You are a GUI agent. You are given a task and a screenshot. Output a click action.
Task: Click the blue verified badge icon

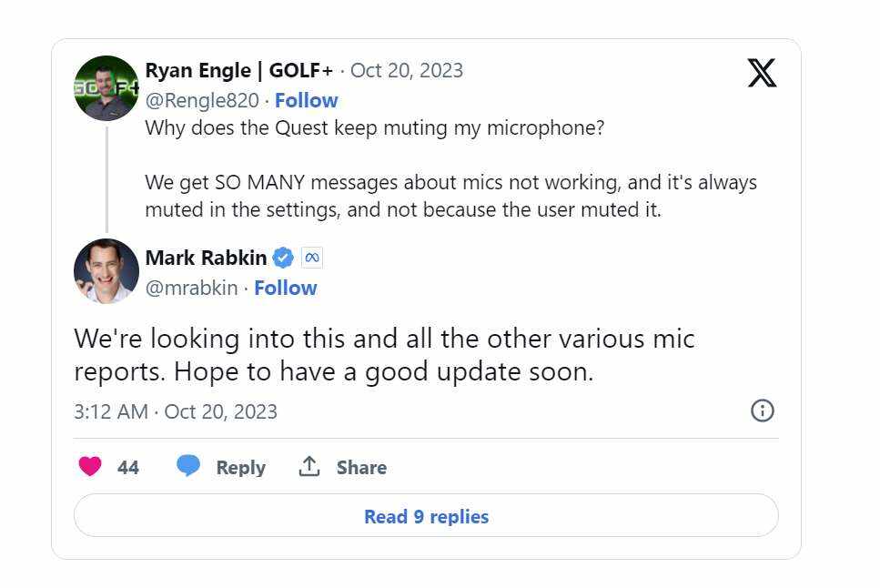[x=284, y=258]
